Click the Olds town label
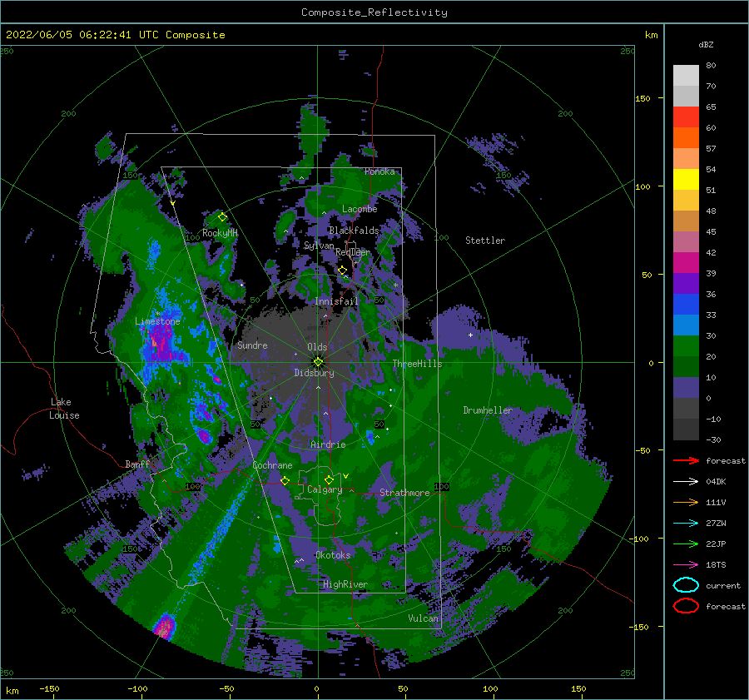 pos(317,347)
